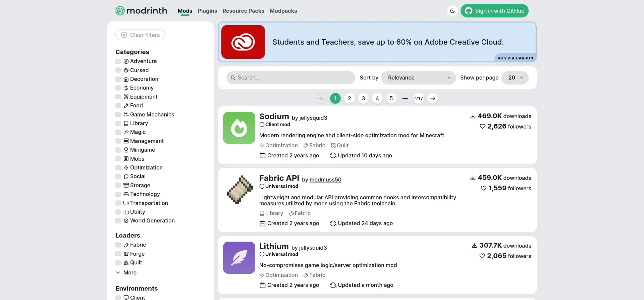
Task: Check the Optimization category filter
Action: tap(118, 168)
